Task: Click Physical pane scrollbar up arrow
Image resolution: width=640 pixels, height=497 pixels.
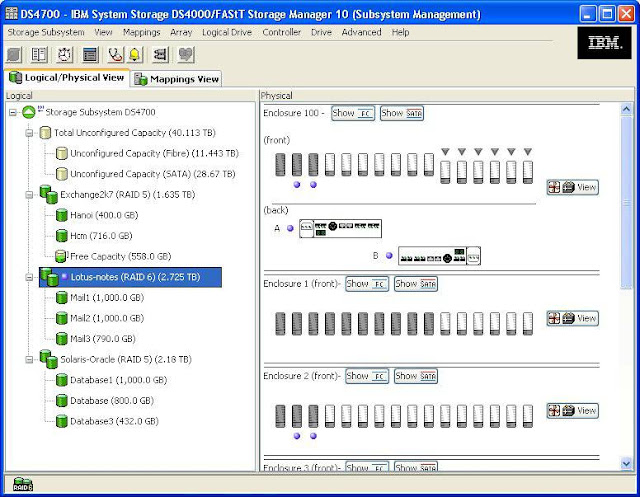Action: tap(626, 109)
